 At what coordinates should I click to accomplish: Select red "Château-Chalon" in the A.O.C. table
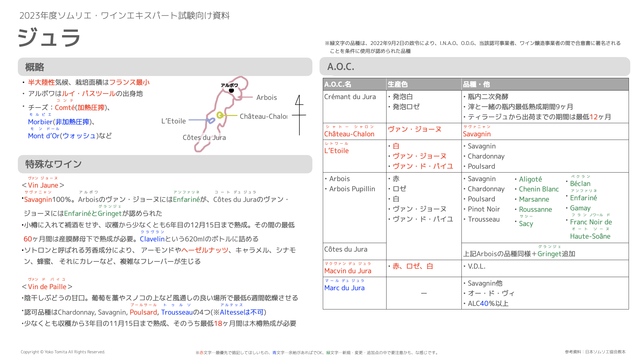[349, 134]
